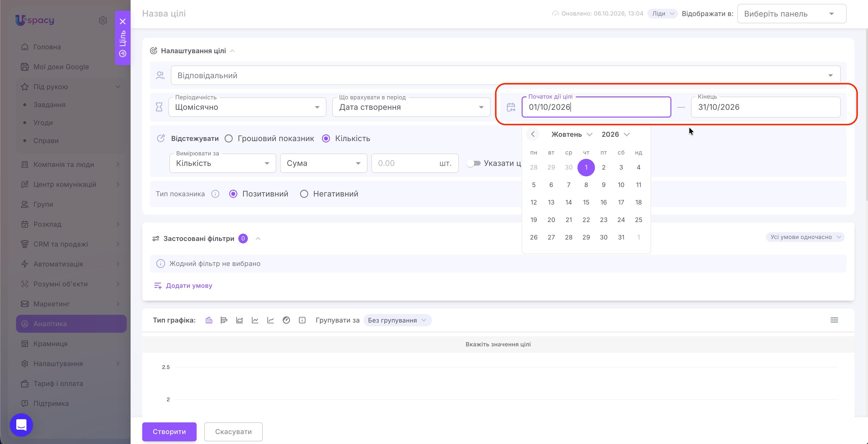Select Грошовий показник radio button
Screen dimensions: 868x444
point(228,138)
